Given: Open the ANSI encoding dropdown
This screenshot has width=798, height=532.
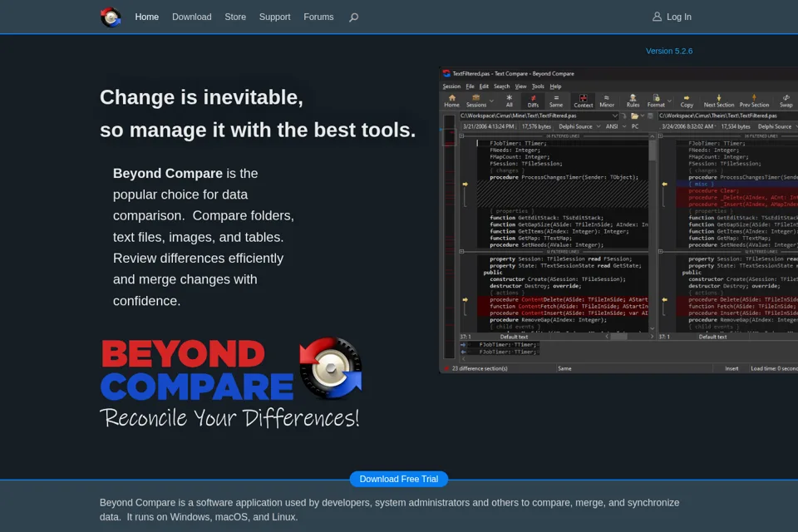Looking at the screenshot, I should (x=624, y=126).
